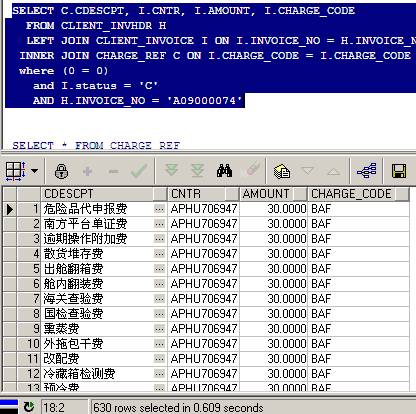
Task: Select the 30.0000 amount in row 8
Action: [273, 314]
